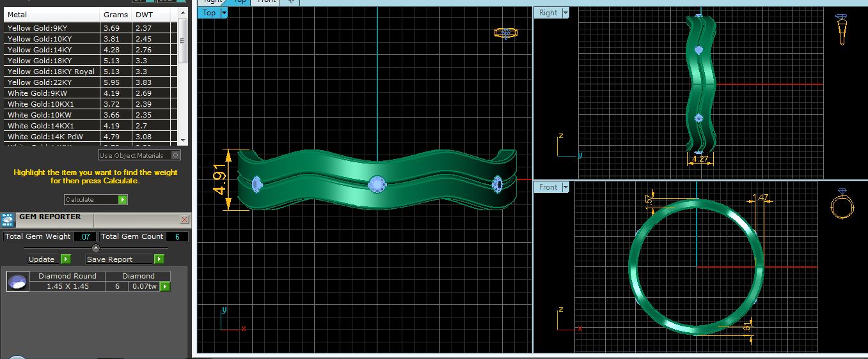
Task: Click the metal list scroll down arrow
Action: [x=183, y=139]
